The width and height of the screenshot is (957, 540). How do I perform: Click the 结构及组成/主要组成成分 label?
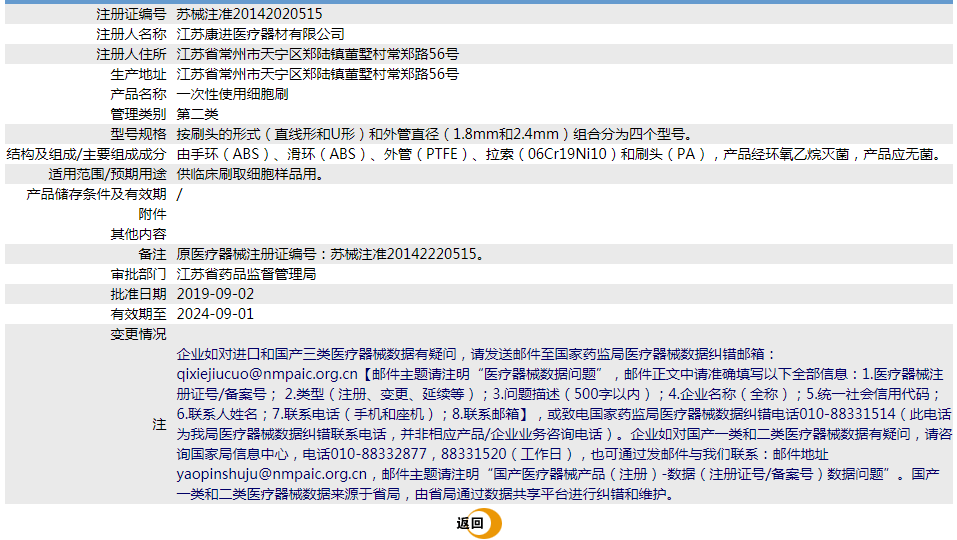pyautogui.click(x=86, y=154)
